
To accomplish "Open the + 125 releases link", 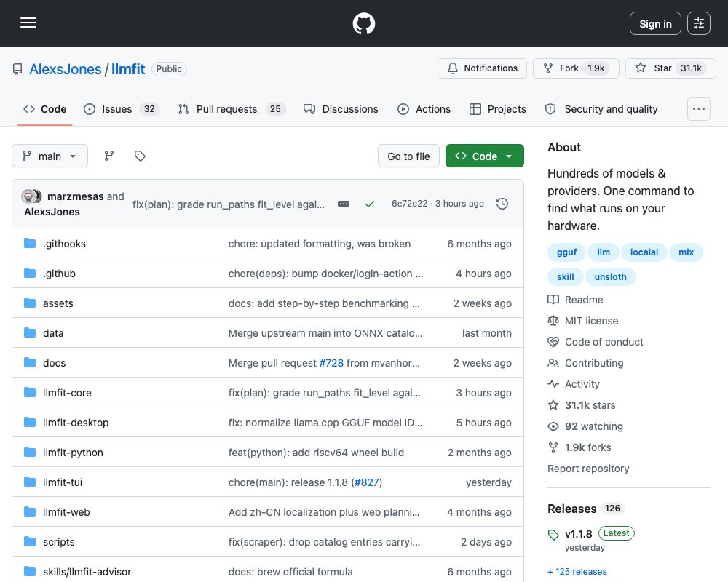I will point(577,572).
